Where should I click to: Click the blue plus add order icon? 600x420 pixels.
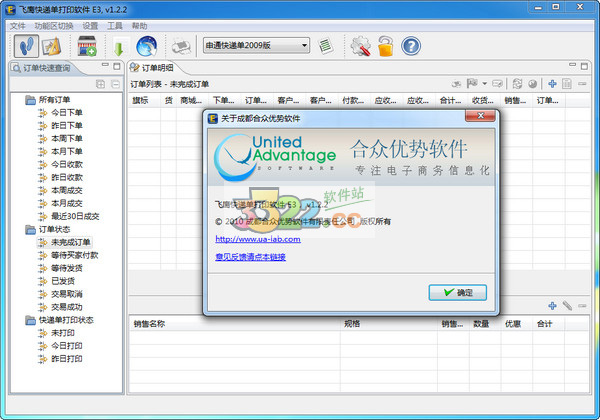click(x=552, y=84)
